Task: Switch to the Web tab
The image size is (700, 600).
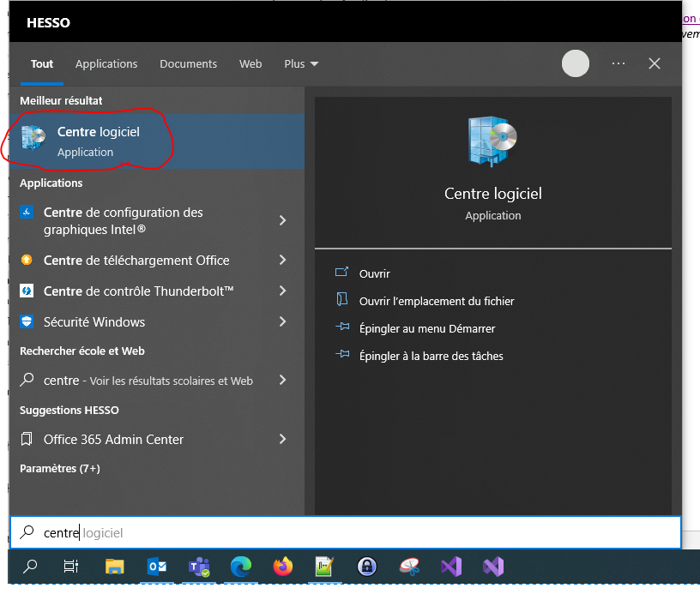Action: tap(250, 63)
